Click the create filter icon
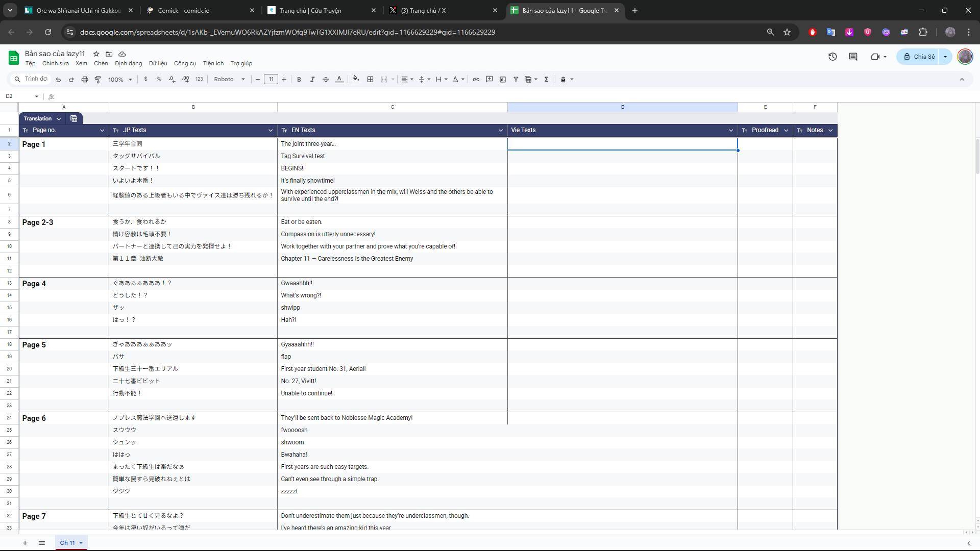Viewport: 980px width, 551px height. 516,80
